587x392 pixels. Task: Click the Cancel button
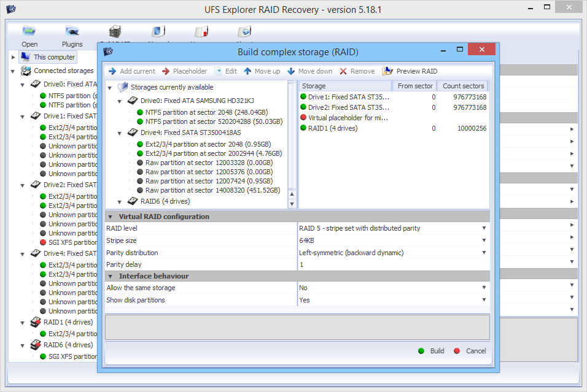(470, 351)
